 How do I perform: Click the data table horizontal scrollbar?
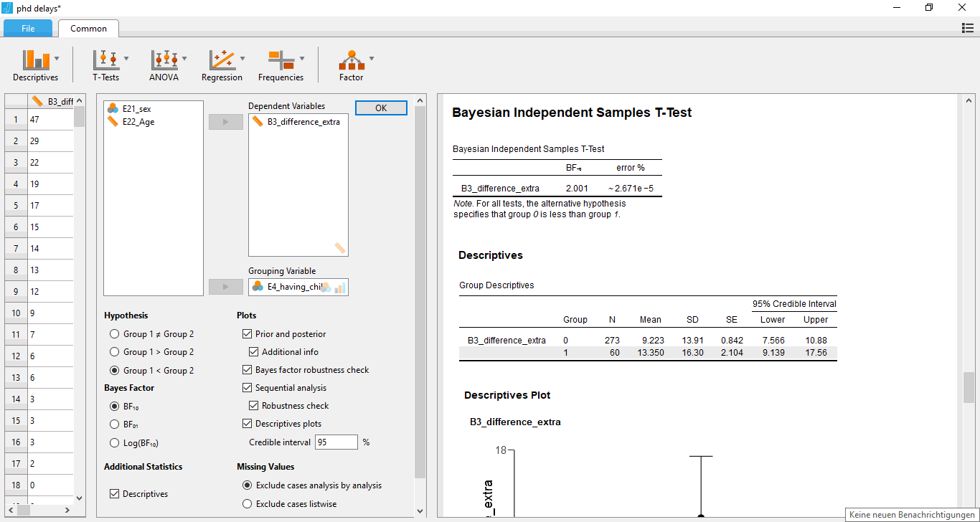pyautogui.click(x=39, y=511)
